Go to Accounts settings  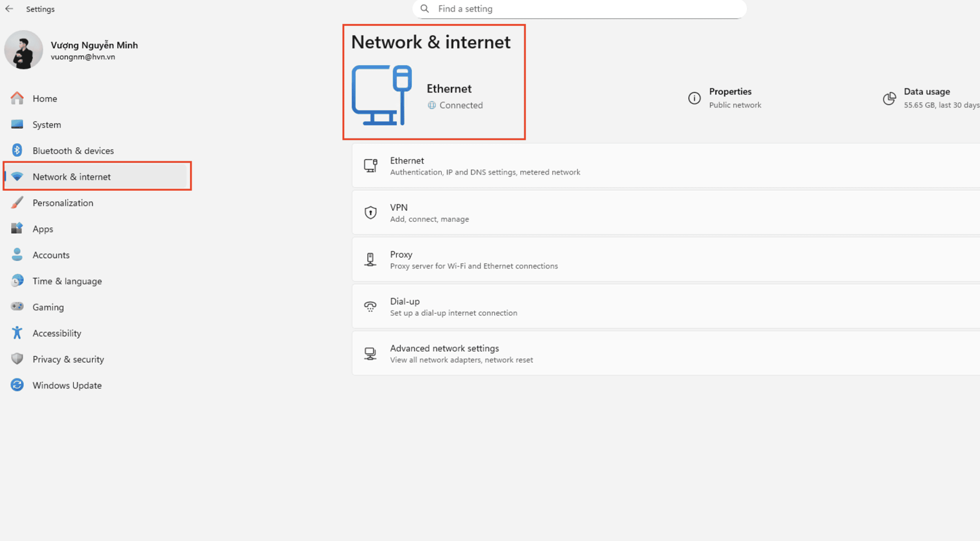pos(51,255)
